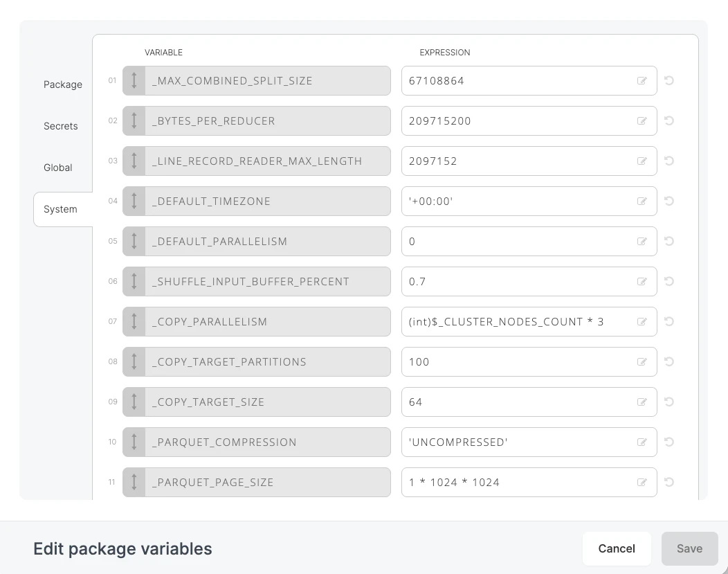Screen dimensions: 728x574
Task: Click the VARIABLE column header
Action: (163, 53)
